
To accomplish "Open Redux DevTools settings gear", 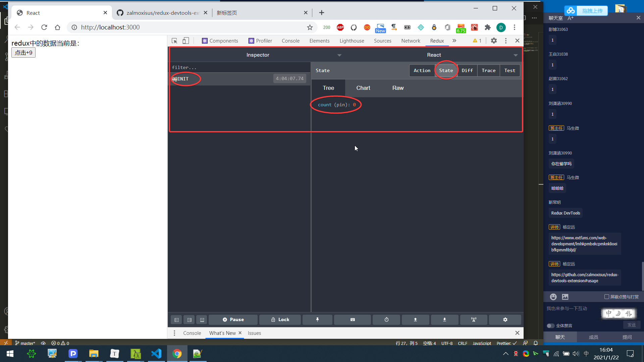I will click(505, 319).
